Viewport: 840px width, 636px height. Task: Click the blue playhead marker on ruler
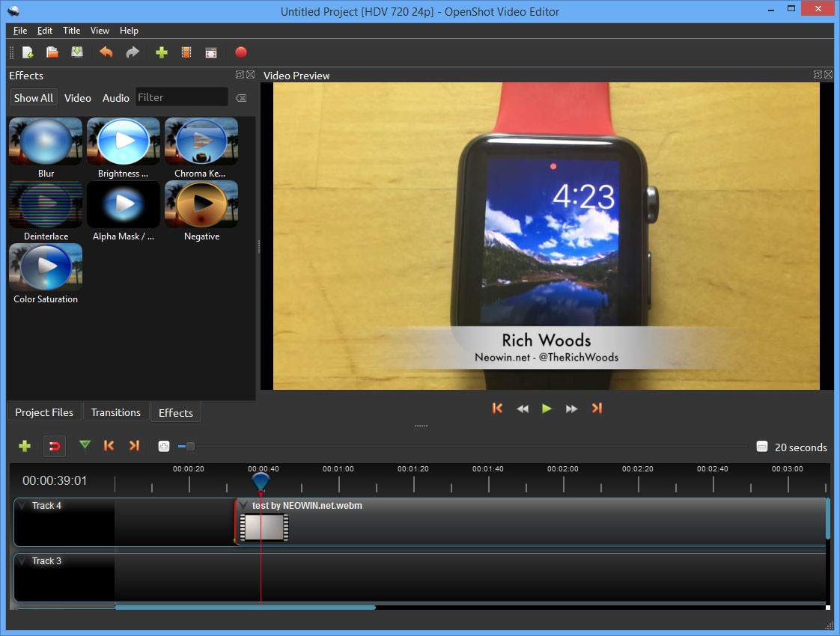pos(261,481)
